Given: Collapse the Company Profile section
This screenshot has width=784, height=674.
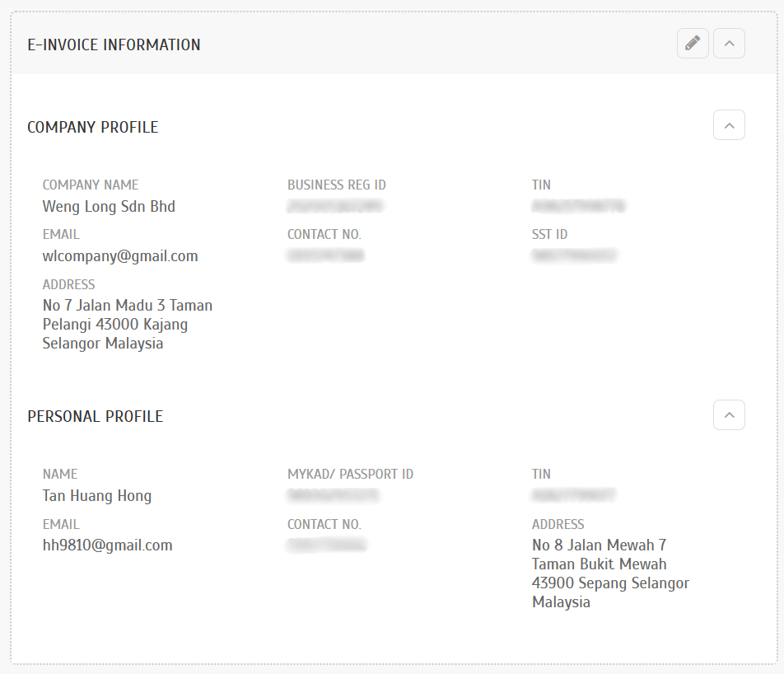Looking at the screenshot, I should pyautogui.click(x=729, y=125).
